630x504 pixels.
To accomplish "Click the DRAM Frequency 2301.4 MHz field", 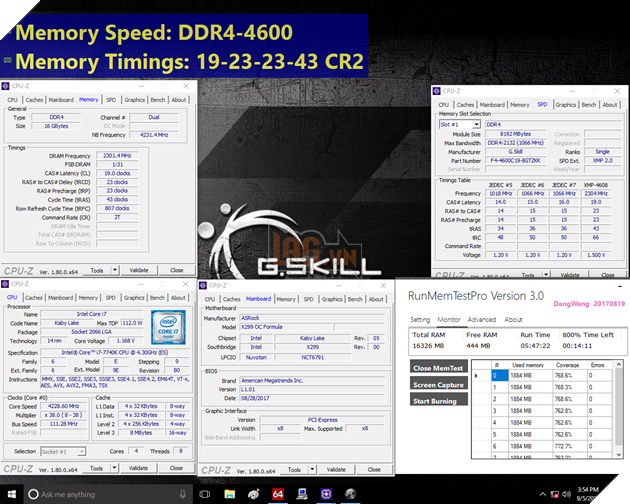I will pyautogui.click(x=117, y=156).
